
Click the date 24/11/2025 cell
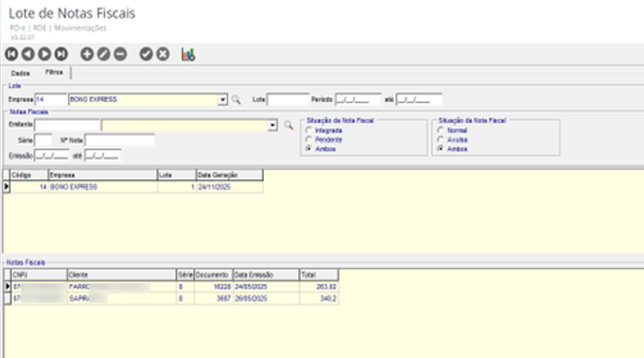point(229,187)
